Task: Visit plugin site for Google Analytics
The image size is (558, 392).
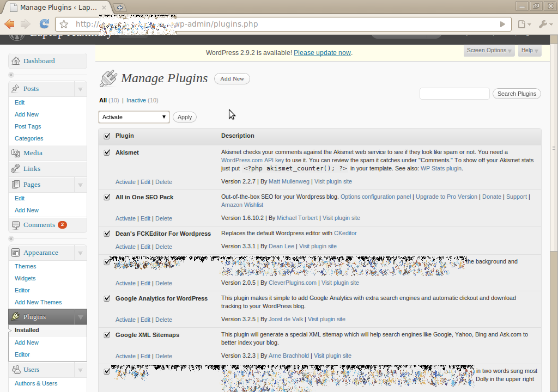Action: tap(326, 320)
